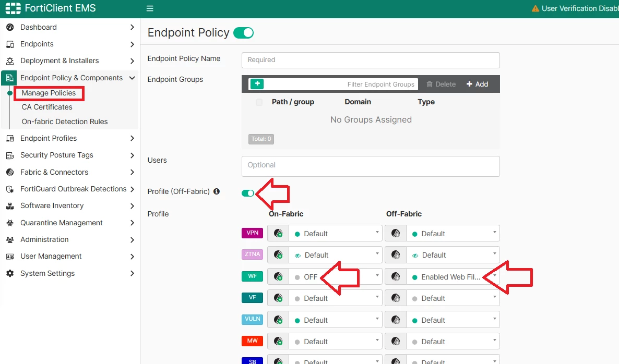Open the WF Off-Fabric Enabled Web Filter dropdown
Screen dimensions: 619x364
coord(453,276)
